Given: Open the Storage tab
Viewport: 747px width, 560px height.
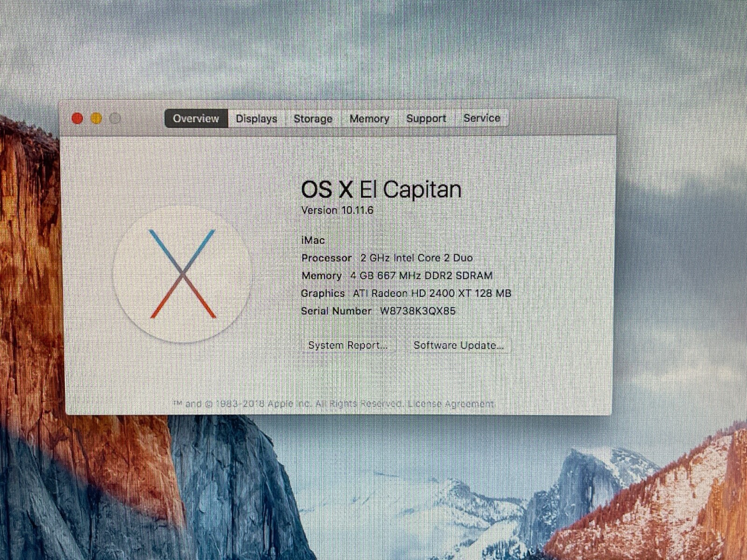Looking at the screenshot, I should pos(313,119).
